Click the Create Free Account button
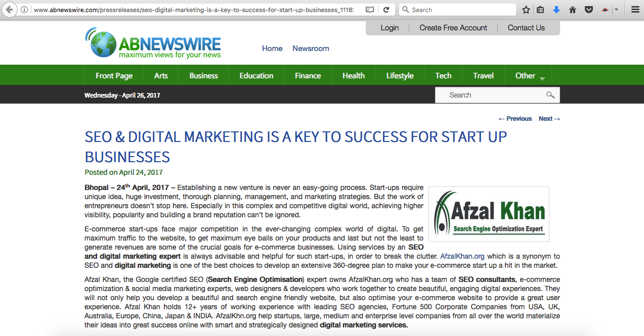The width and height of the screenshot is (644, 336). 453,28
